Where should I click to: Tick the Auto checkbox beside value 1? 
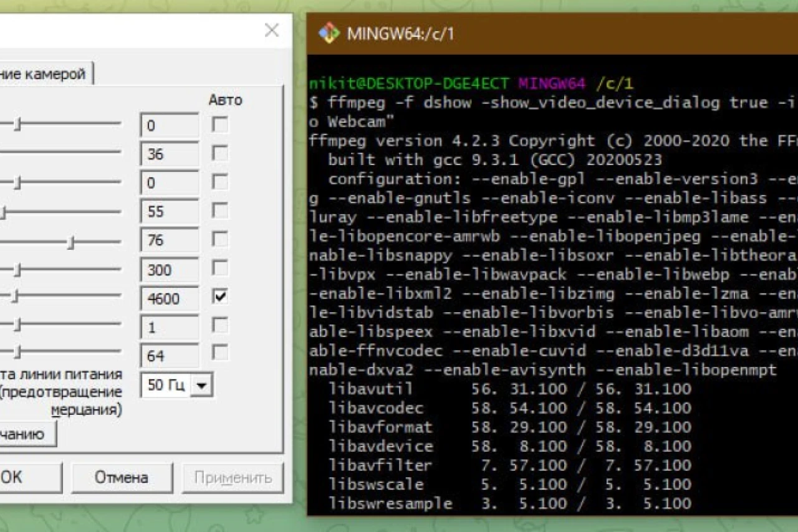(219, 325)
